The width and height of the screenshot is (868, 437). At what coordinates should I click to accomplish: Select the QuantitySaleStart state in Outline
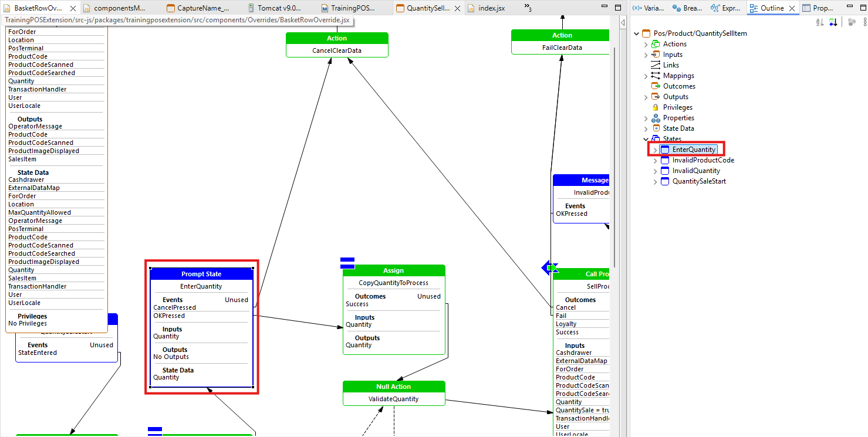tap(698, 181)
